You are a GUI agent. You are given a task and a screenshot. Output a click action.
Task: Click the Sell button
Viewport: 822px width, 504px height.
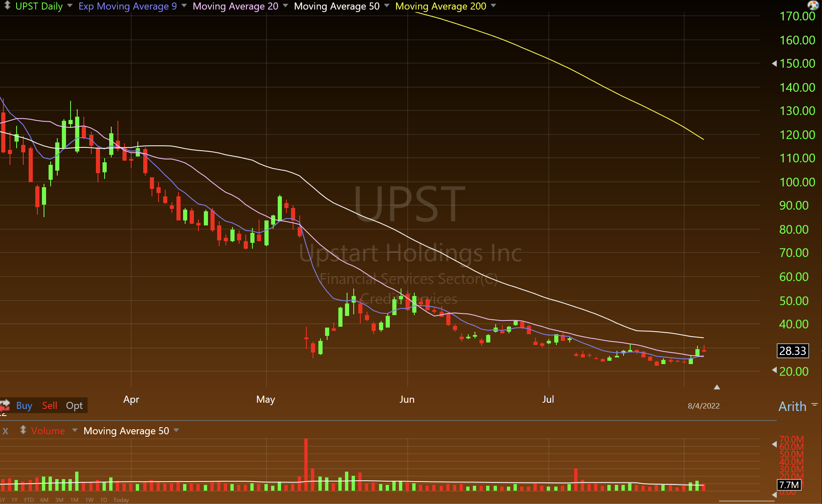[x=49, y=406]
